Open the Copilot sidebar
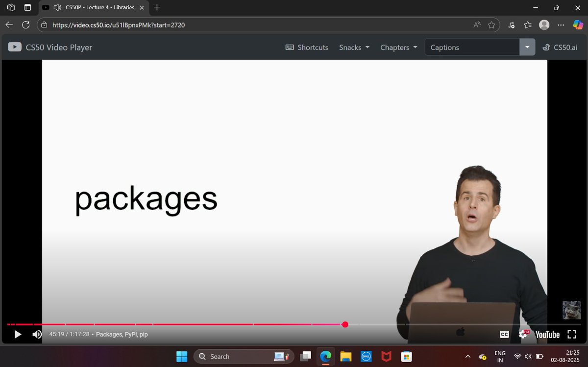588x367 pixels. pos(578,24)
